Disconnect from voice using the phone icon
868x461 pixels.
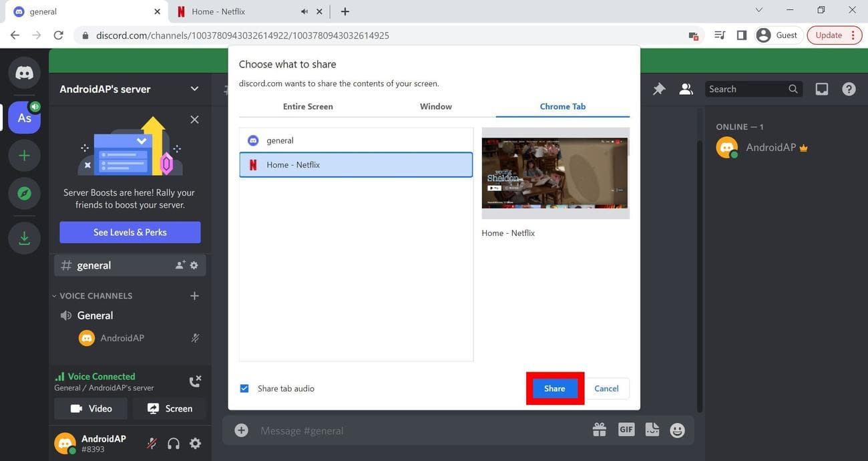coord(194,381)
